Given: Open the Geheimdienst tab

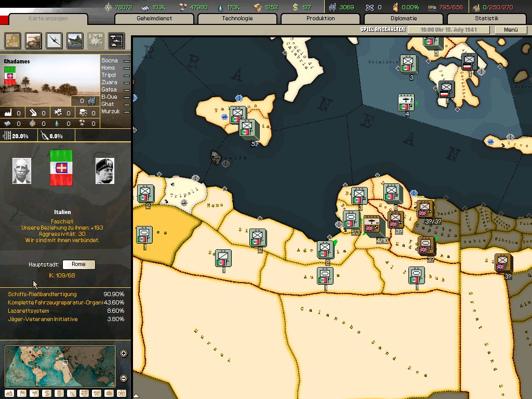Looking at the screenshot, I should (x=154, y=19).
